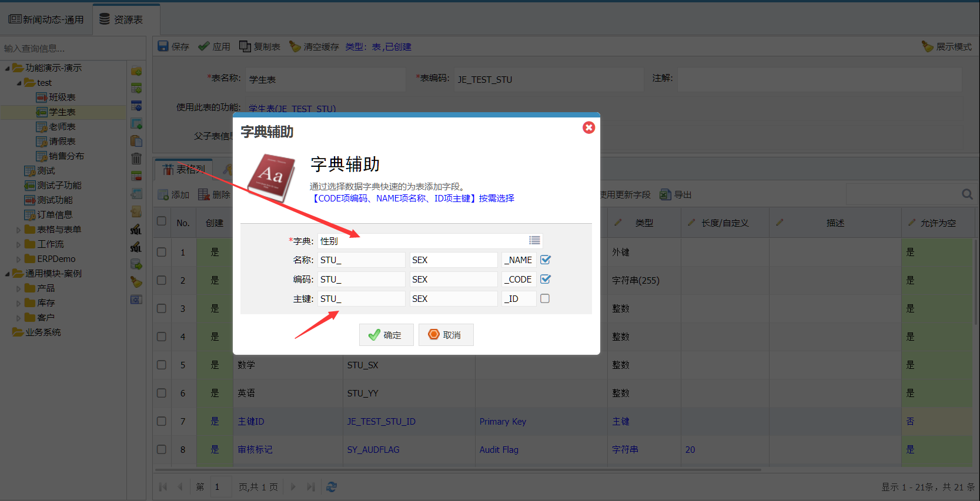Switch to 新闻动态-通用 tab
Viewport: 980px width, 501px height.
(46, 19)
